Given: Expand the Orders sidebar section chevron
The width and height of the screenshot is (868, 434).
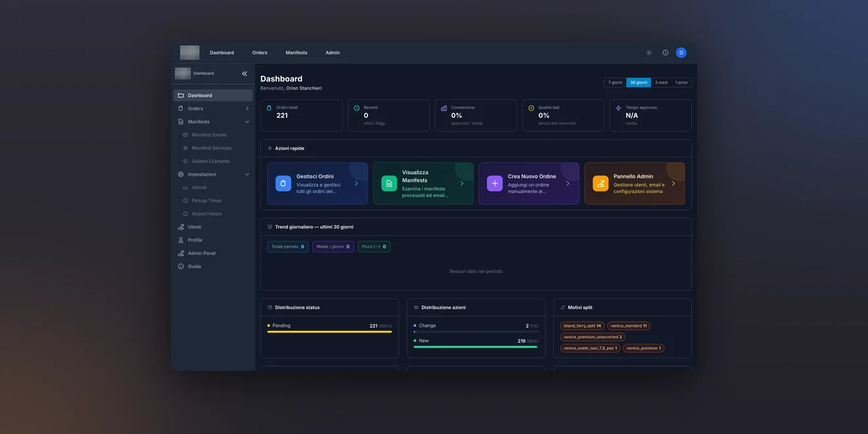Looking at the screenshot, I should pyautogui.click(x=247, y=108).
